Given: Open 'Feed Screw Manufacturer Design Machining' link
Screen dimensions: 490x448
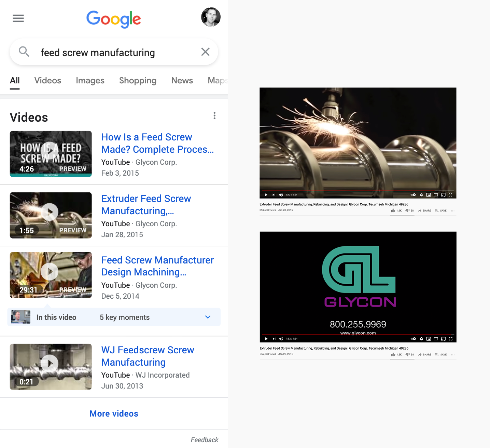Looking at the screenshot, I should coord(157,266).
